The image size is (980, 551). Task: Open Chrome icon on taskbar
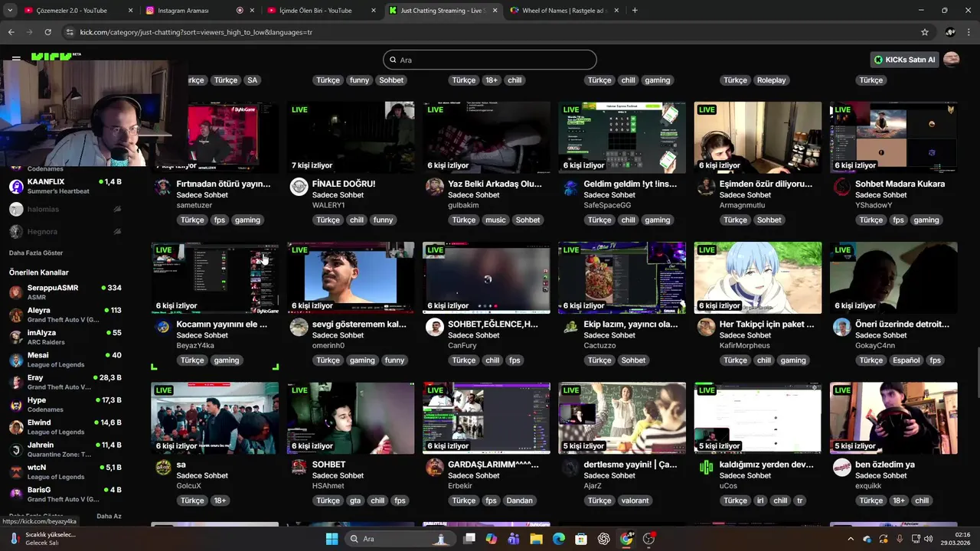pos(626,539)
